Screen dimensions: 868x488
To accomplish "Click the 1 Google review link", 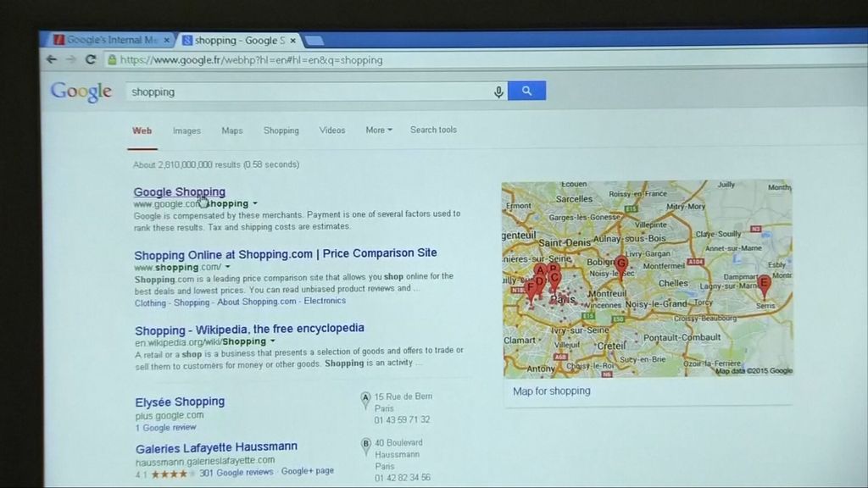I will click(x=165, y=428).
